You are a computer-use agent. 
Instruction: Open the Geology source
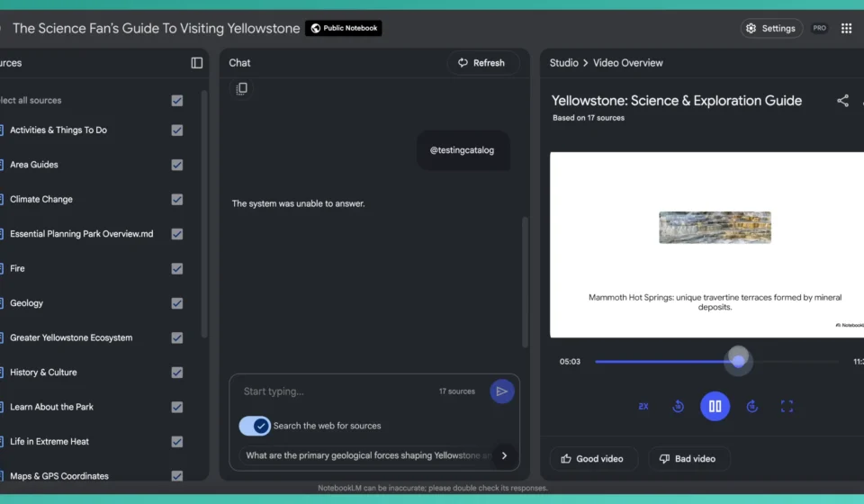click(x=26, y=303)
